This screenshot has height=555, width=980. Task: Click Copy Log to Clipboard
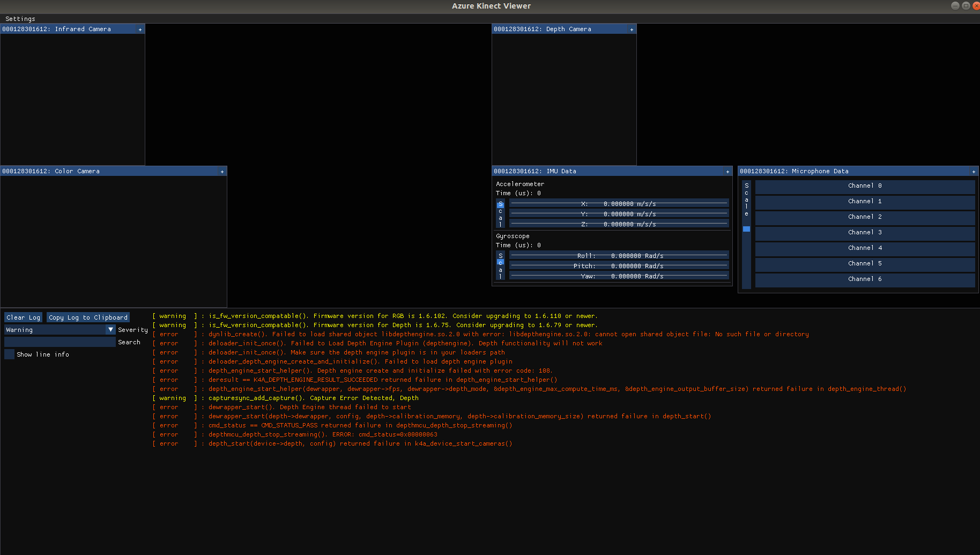87,317
